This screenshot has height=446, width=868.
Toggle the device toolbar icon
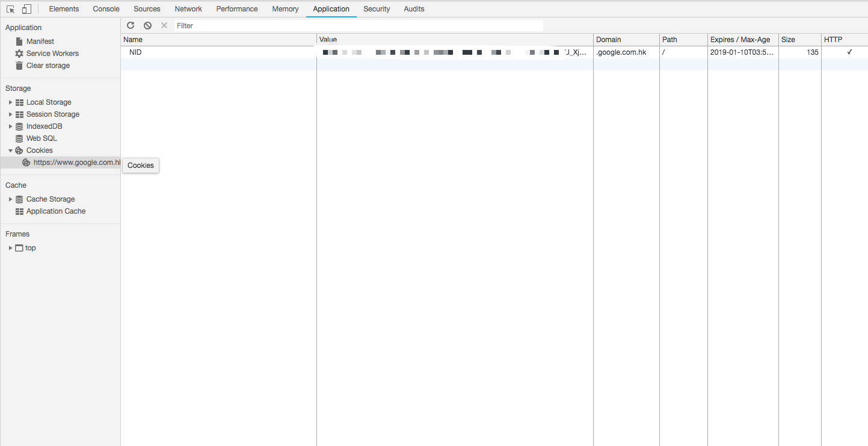(26, 9)
